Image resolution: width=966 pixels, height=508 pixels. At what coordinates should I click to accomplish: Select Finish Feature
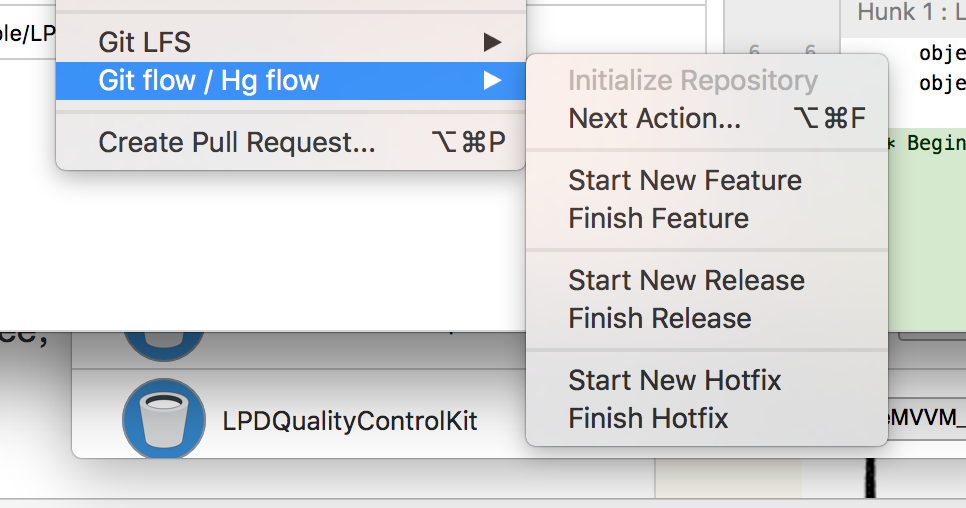pyautogui.click(x=658, y=219)
